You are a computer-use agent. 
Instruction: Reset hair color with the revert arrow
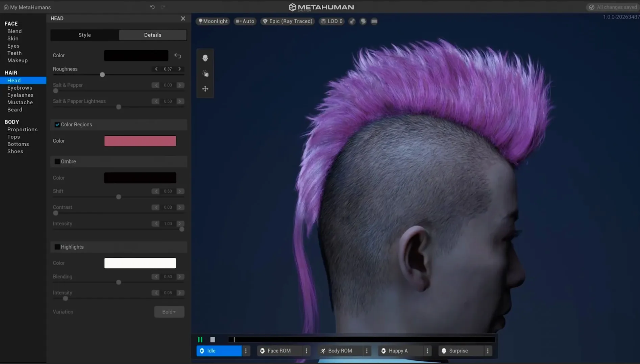tap(178, 56)
